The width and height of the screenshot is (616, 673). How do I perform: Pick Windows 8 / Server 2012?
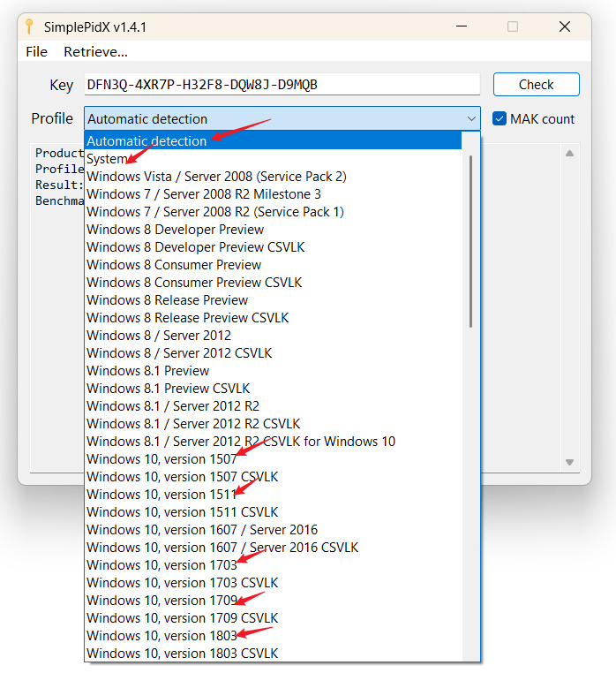[273, 335]
